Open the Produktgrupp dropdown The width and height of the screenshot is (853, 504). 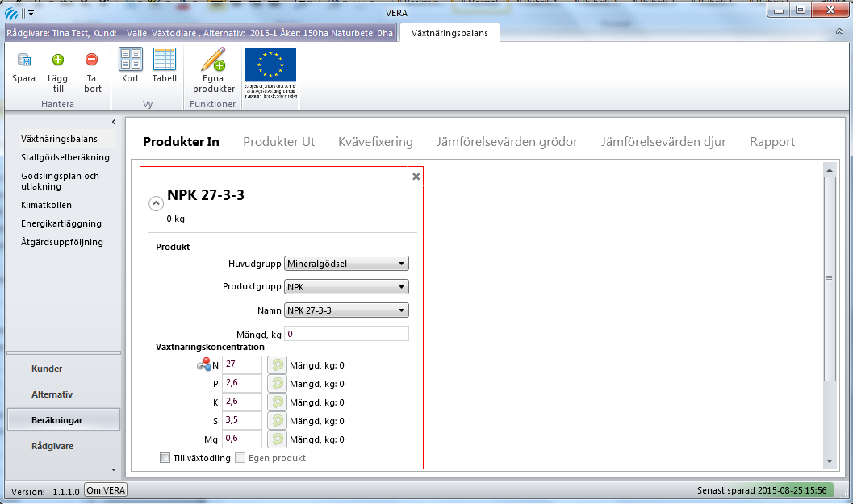point(346,286)
